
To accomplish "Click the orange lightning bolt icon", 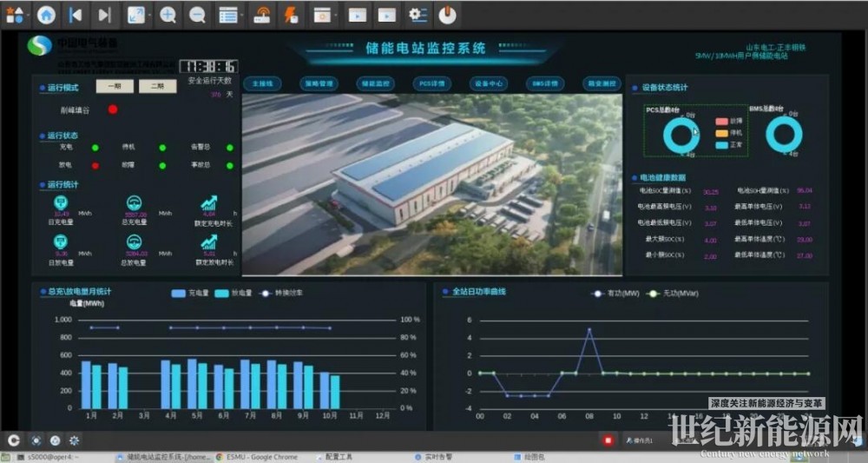I will (x=291, y=14).
